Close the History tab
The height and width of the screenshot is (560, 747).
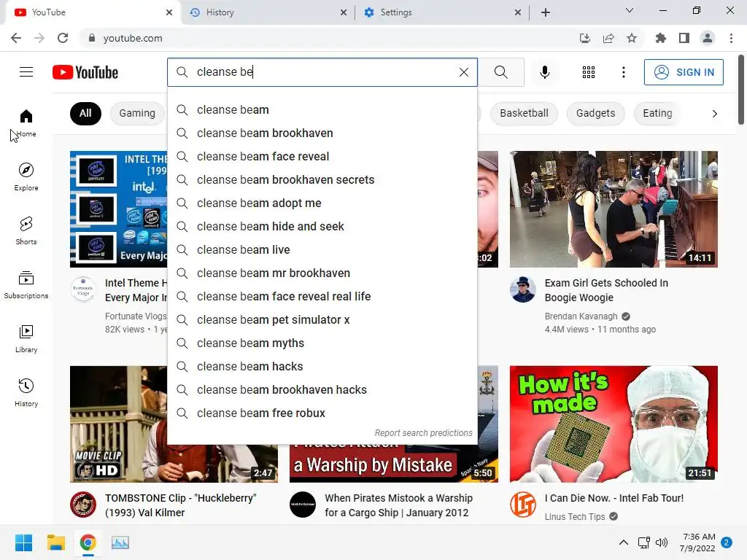[x=344, y=12]
